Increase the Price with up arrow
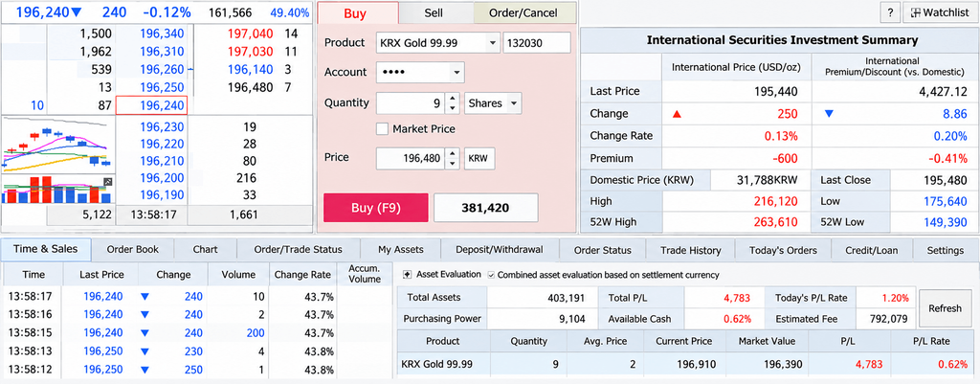The height and width of the screenshot is (384, 980). [452, 154]
